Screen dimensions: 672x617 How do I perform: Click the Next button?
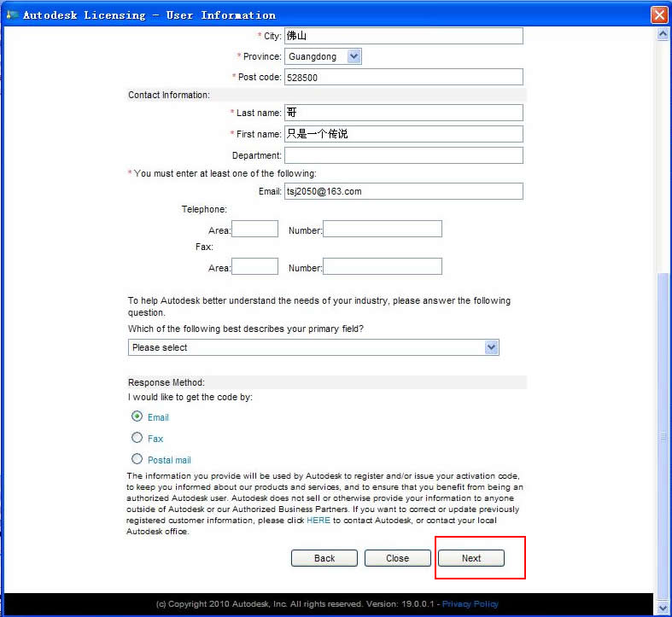click(x=471, y=558)
